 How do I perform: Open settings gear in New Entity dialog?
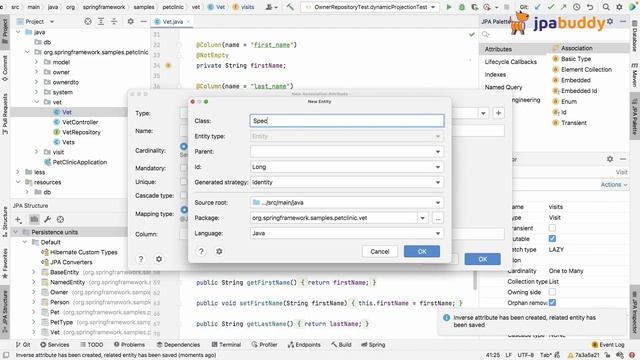pos(219,251)
